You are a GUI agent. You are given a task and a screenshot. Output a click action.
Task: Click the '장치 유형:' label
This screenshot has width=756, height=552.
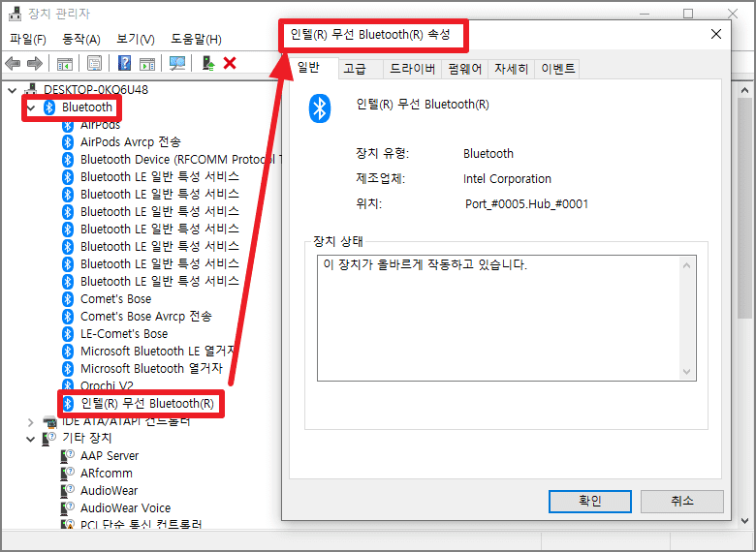[x=382, y=154]
